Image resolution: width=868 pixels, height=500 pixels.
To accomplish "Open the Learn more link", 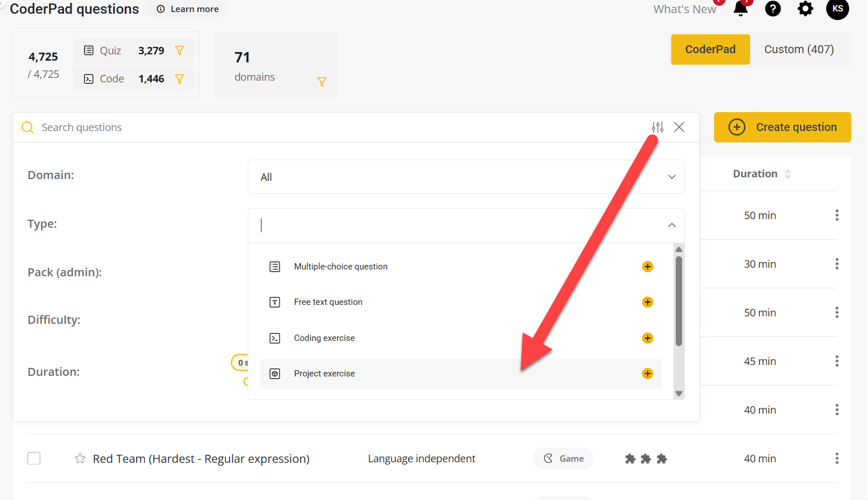I will coord(188,9).
